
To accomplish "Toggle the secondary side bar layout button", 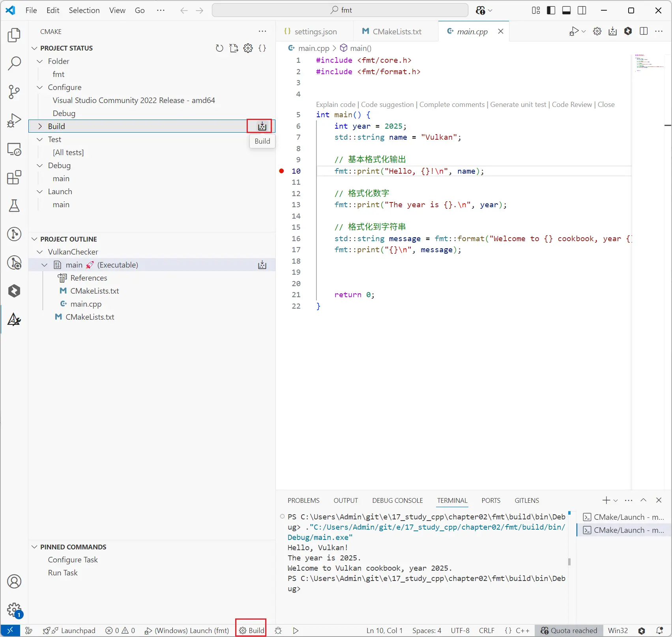I will pos(582,10).
